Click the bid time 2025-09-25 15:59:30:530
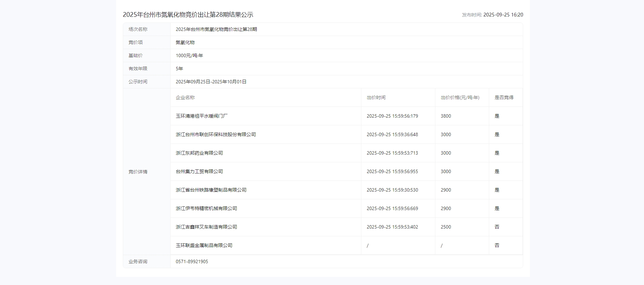Image resolution: width=644 pixels, height=285 pixels. (392, 190)
